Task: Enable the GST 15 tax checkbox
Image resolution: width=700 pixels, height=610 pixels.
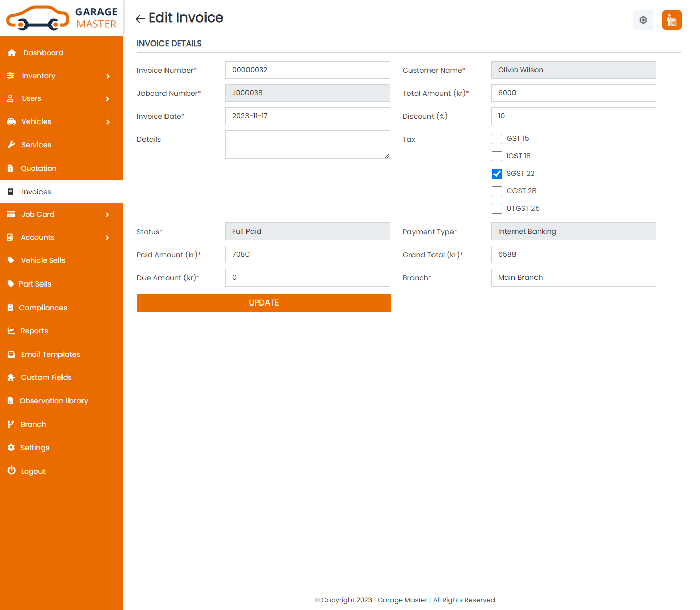Action: pos(497,139)
